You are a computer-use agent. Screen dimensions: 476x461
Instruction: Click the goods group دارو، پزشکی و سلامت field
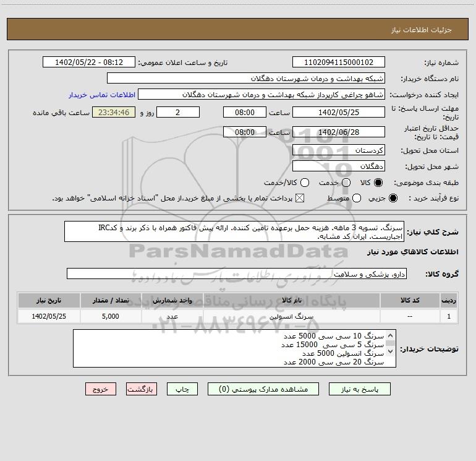pos(237,274)
